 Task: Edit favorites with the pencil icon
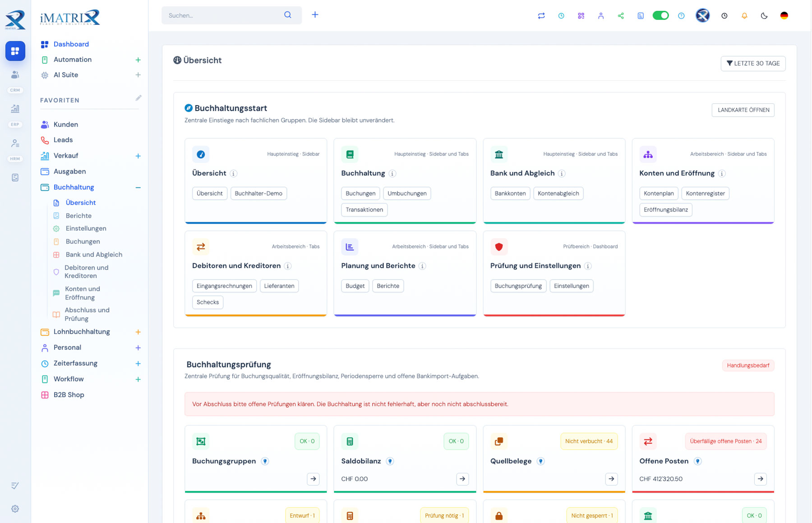click(138, 98)
